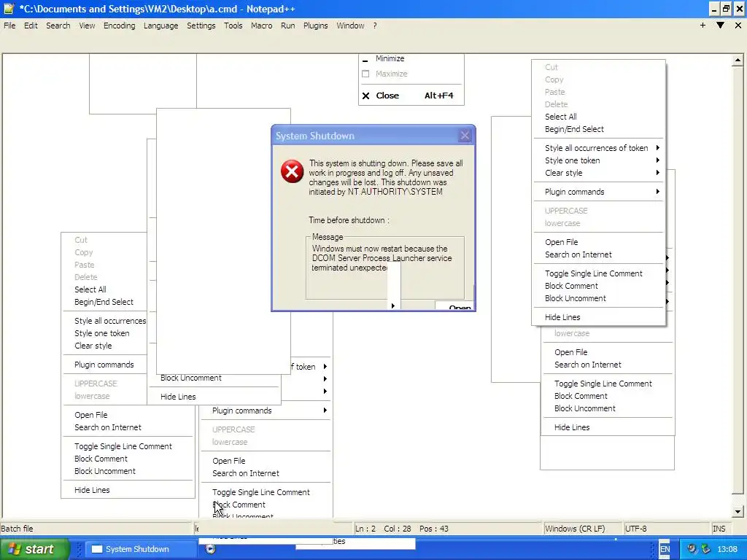Expand arrow beside Style one token, rightmost menu
Viewport: 747px width, 560px height.
[x=657, y=160]
